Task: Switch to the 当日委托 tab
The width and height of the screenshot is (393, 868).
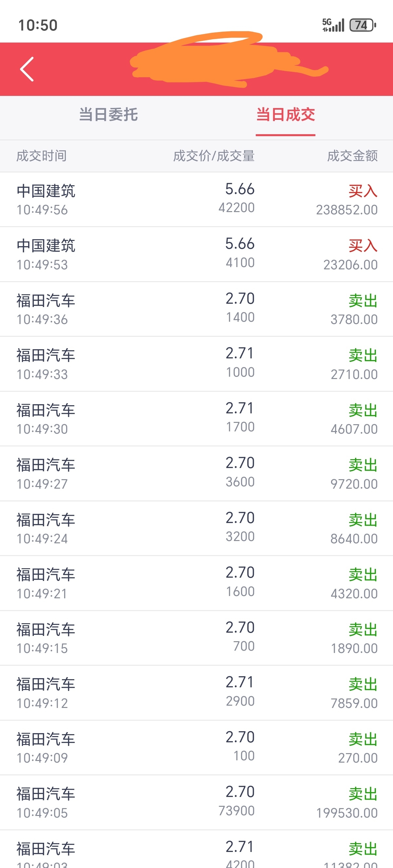Action: tap(108, 115)
